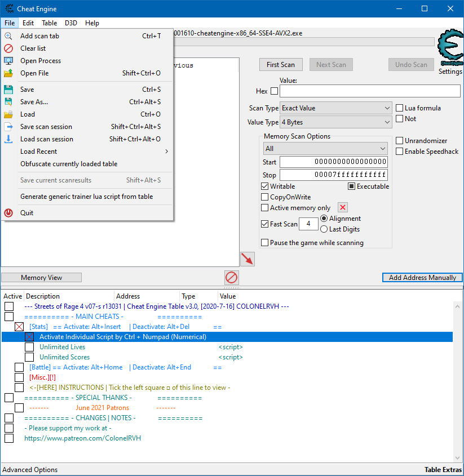Viewport: 464px width, 476px height.
Task: Uncheck the Fast Scan checkbox
Action: 264,224
